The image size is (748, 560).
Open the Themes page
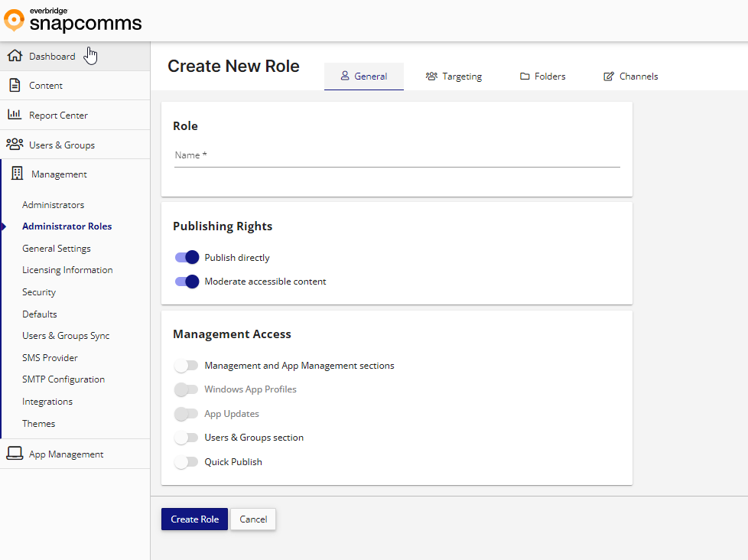[39, 424]
